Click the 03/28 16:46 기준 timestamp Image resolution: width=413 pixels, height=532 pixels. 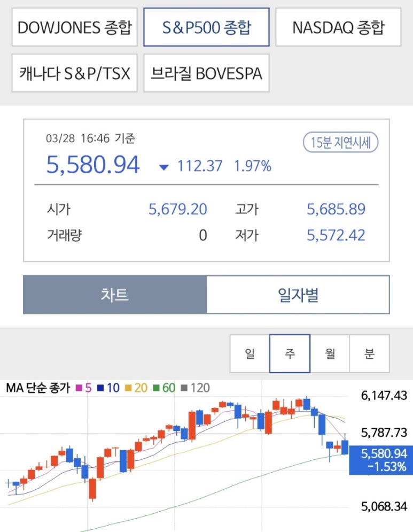[x=90, y=138]
